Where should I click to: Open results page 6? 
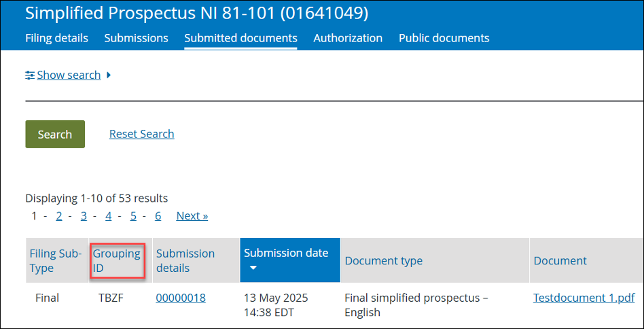coord(158,216)
